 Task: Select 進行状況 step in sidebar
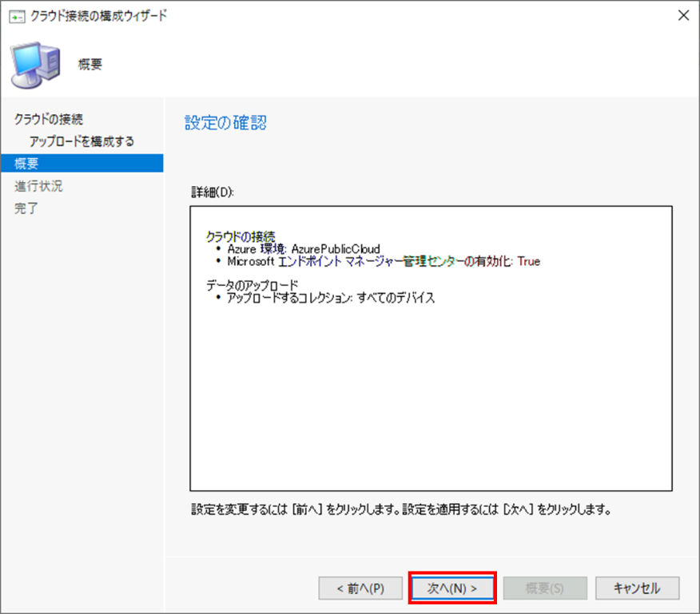pyautogui.click(x=38, y=185)
